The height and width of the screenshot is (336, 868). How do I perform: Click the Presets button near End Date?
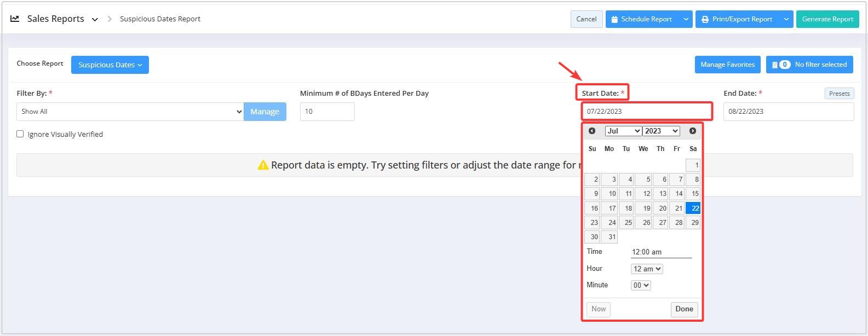839,94
